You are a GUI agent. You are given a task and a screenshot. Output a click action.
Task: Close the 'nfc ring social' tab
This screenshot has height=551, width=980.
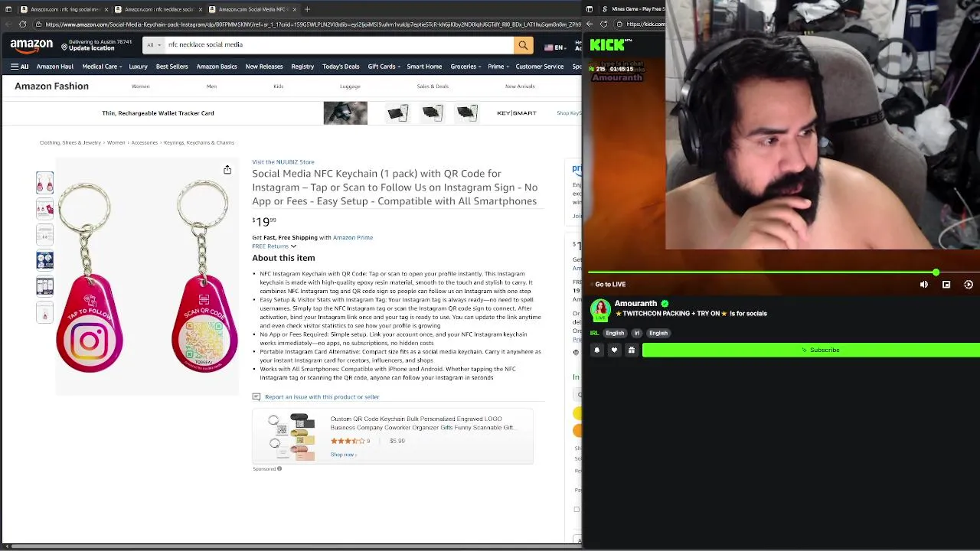(106, 9)
